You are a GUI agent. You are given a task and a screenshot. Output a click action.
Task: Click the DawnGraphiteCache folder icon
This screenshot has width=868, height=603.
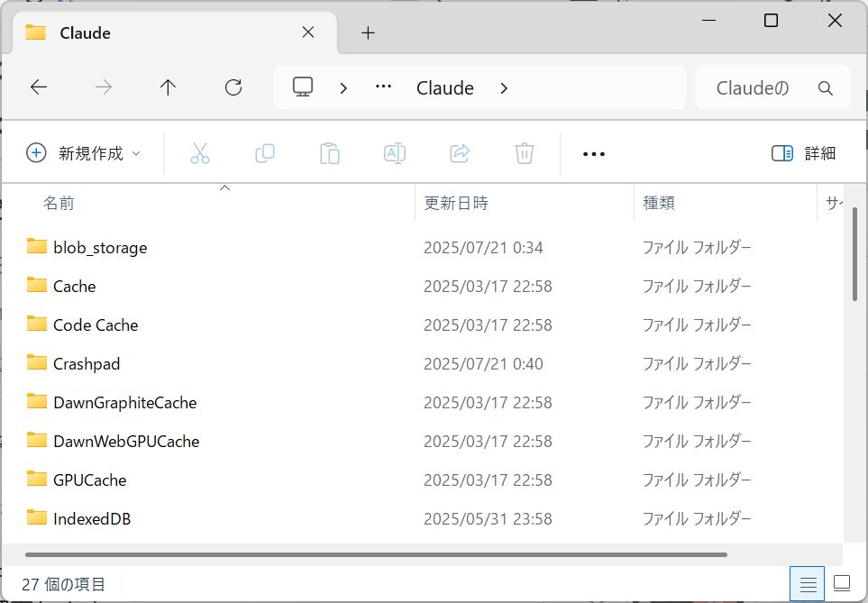click(37, 401)
